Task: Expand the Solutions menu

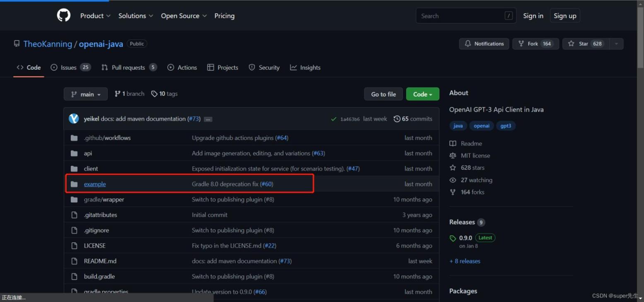Action: pyautogui.click(x=136, y=16)
